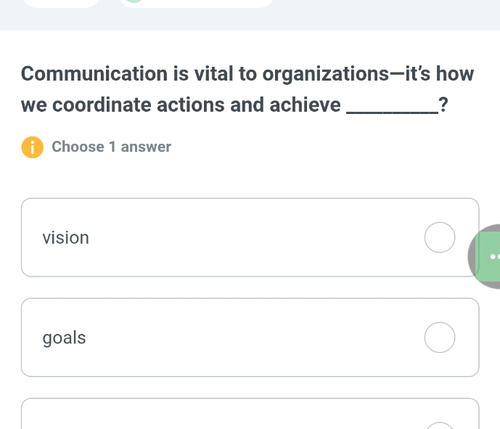Click the 'we coordinate actions and achieve' line

181,105
